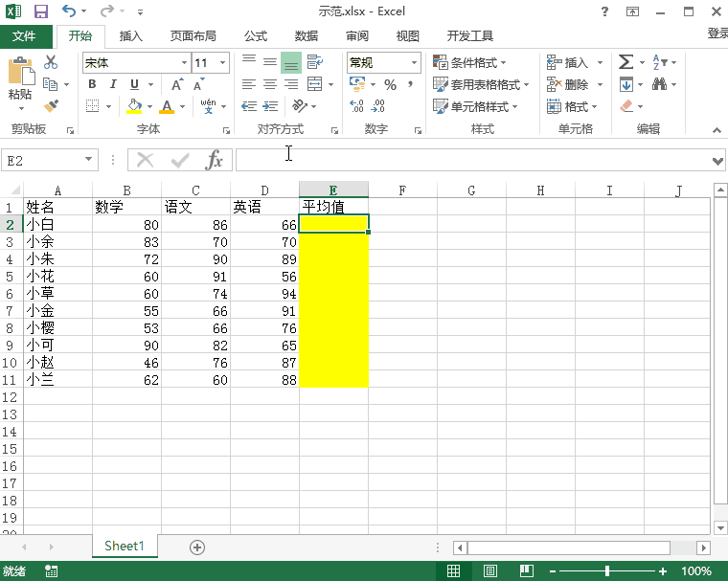Collapse the ribbon with the caret
The image size is (728, 581).
pos(717,130)
